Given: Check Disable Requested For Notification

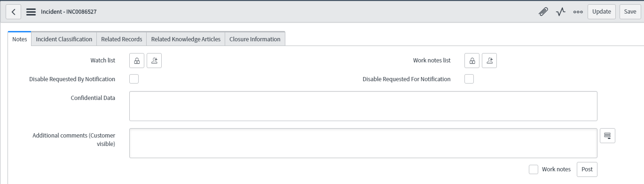Looking at the screenshot, I should pyautogui.click(x=469, y=79).
